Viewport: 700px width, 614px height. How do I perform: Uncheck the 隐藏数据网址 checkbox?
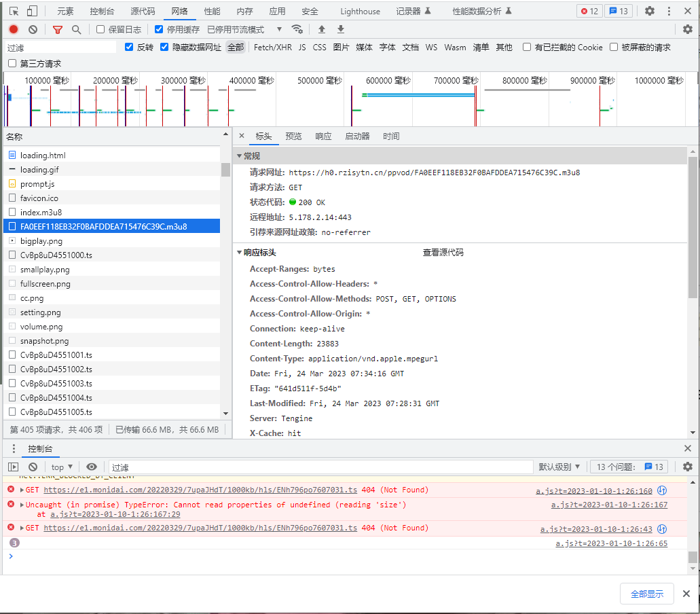pos(164,48)
